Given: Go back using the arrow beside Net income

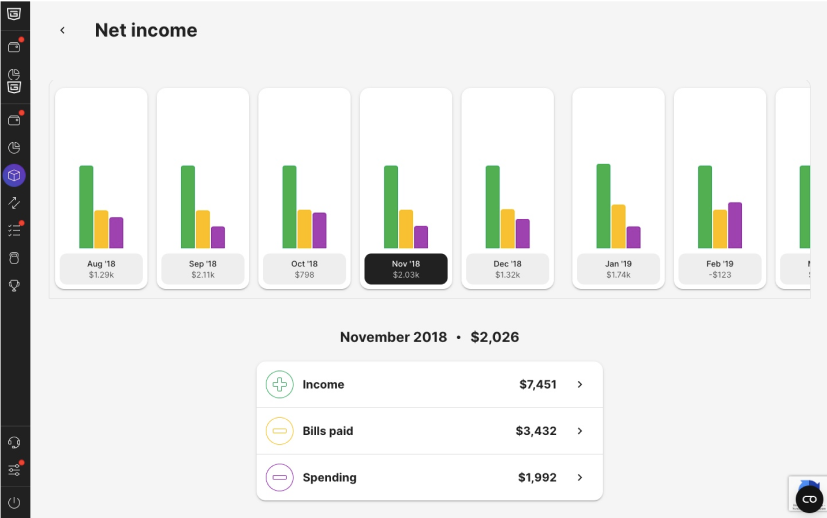Looking at the screenshot, I should pos(62,31).
